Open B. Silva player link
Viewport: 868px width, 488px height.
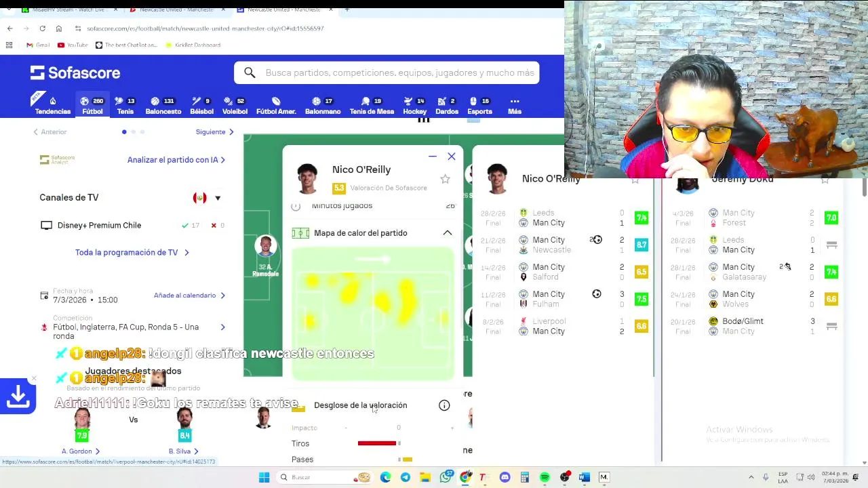(184, 451)
